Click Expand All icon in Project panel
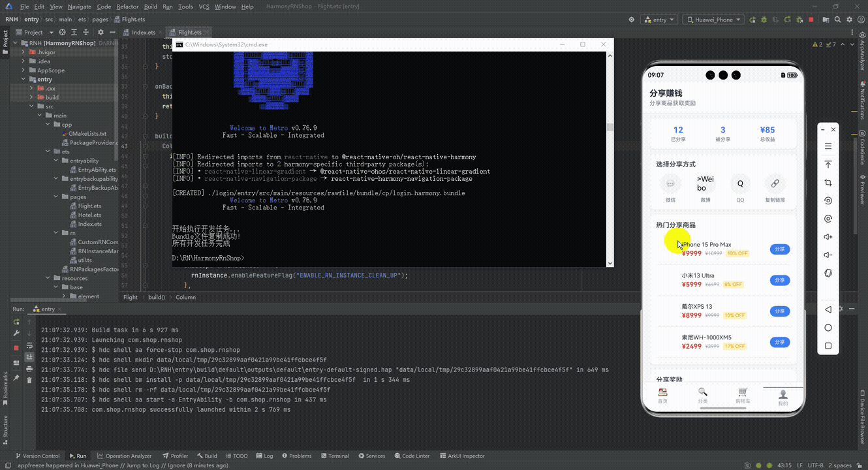Screen dimensions: 868x470 pos(74,32)
